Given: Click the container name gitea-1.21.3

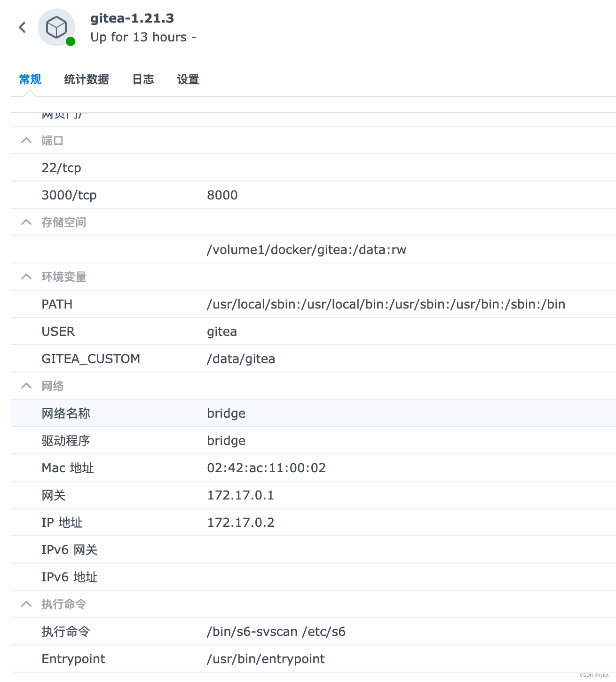Looking at the screenshot, I should click(132, 18).
